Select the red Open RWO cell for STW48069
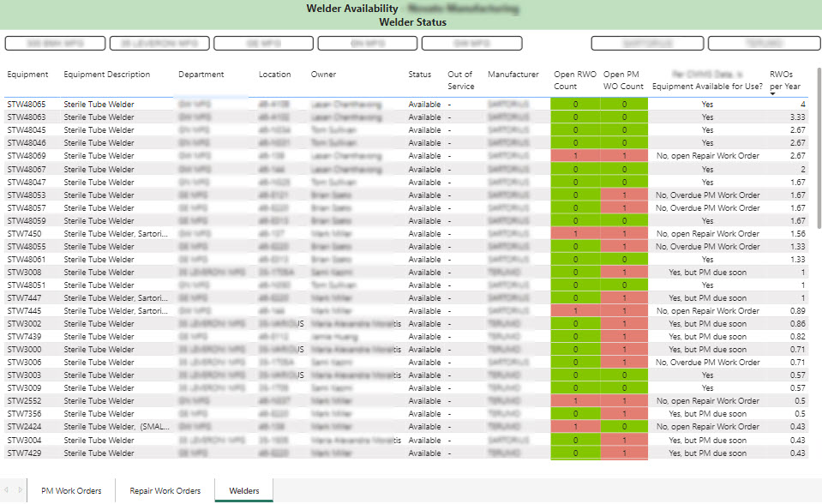 pos(575,156)
